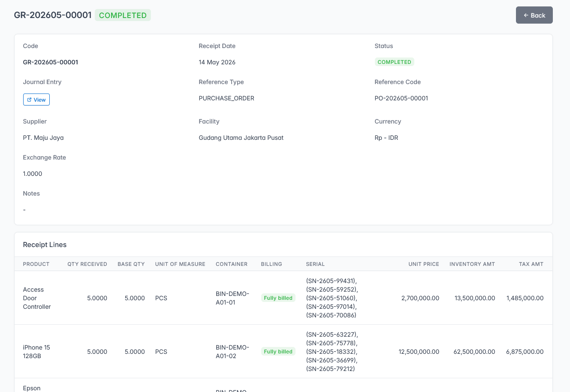Click the supplier name PT. Maju Jaya

point(43,138)
